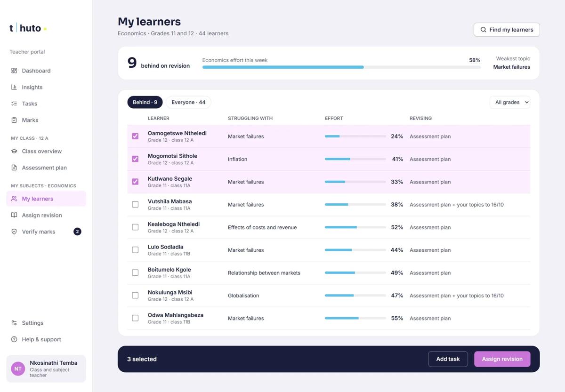Click the Help & support question icon
Viewport: 565px width, 392px height.
pyautogui.click(x=14, y=339)
